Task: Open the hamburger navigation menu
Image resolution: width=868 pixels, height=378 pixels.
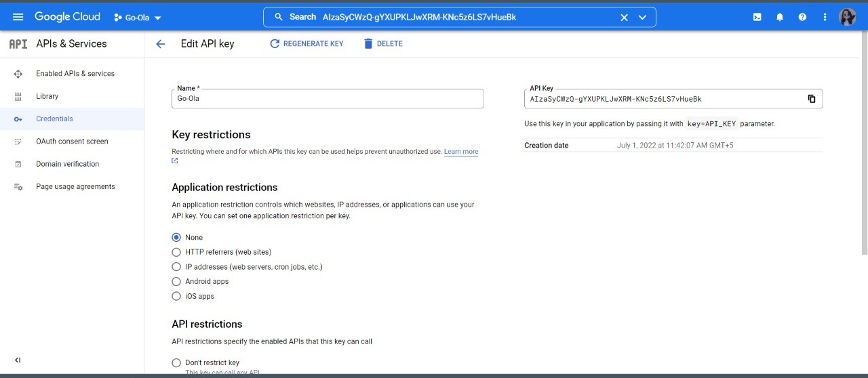Action: click(x=18, y=17)
